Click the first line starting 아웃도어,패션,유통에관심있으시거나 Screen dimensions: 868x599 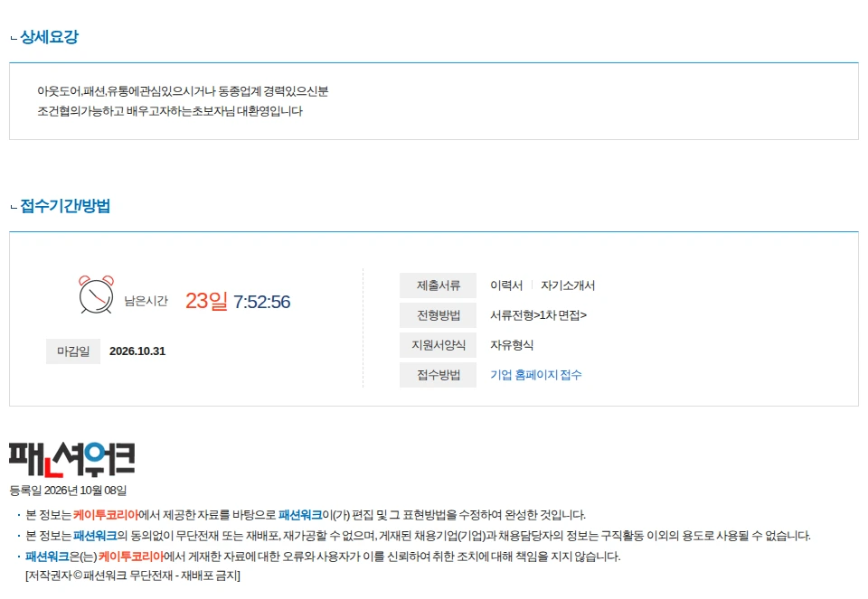click(183, 91)
